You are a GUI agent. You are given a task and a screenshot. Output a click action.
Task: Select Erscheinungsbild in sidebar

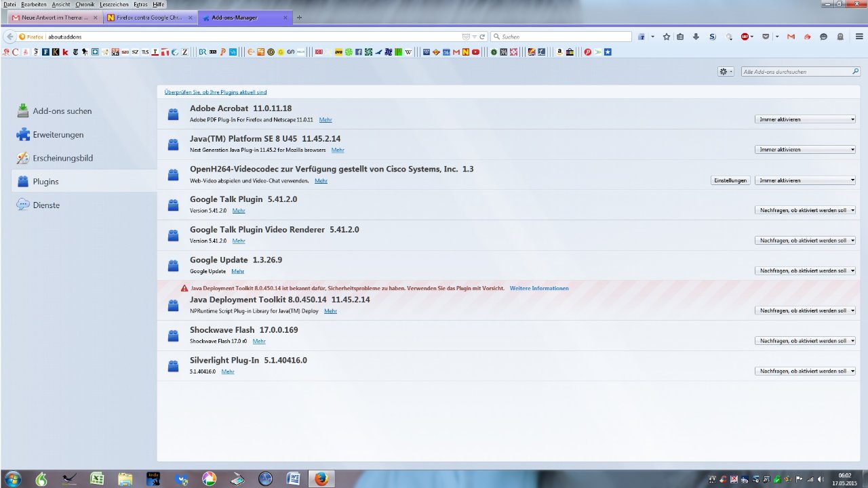(x=62, y=158)
